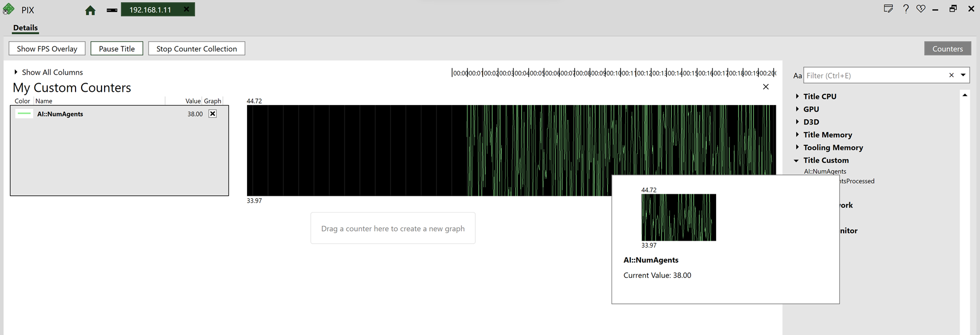Click the PIX application logo
The width and height of the screenshot is (980, 335).
[8, 10]
